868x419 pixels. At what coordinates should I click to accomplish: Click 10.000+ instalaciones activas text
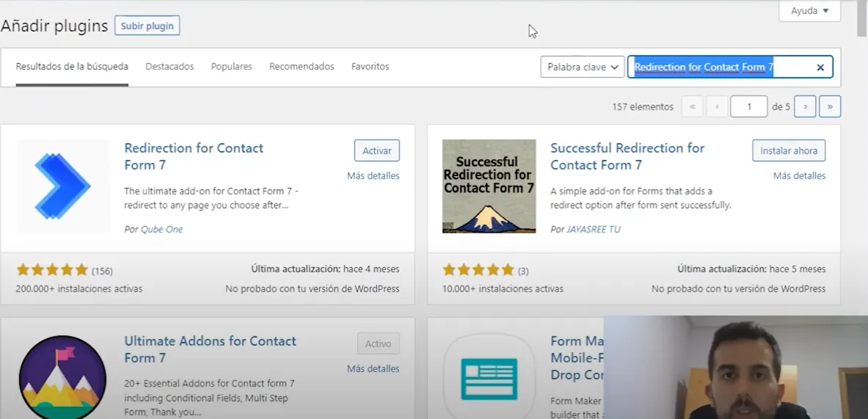click(x=503, y=289)
